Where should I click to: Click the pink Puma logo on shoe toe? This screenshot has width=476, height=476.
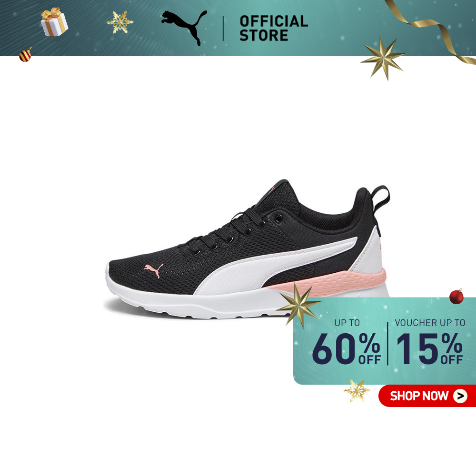(154, 270)
